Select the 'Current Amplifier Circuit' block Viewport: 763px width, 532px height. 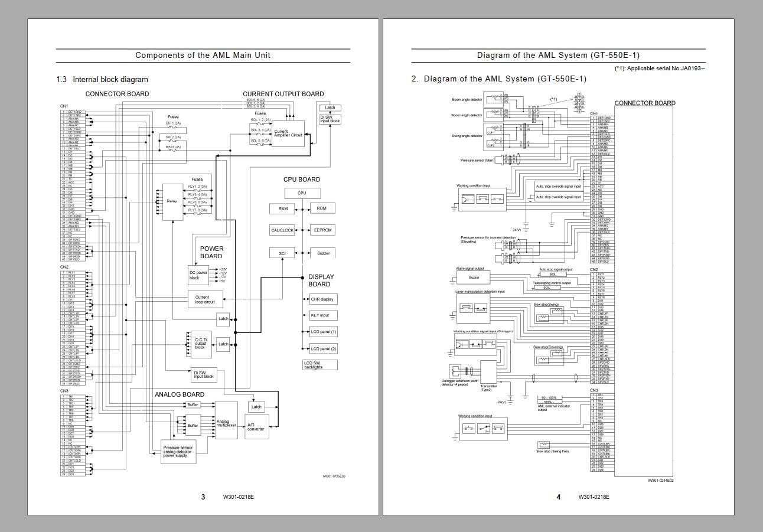point(288,133)
